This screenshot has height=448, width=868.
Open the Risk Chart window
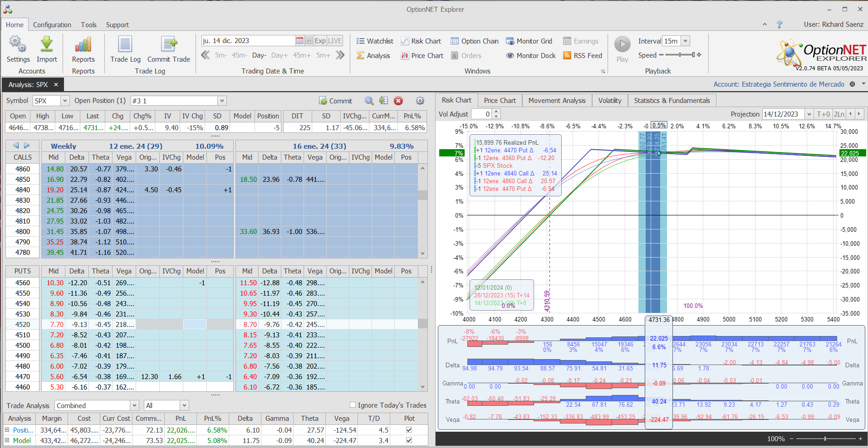pyautogui.click(x=421, y=41)
